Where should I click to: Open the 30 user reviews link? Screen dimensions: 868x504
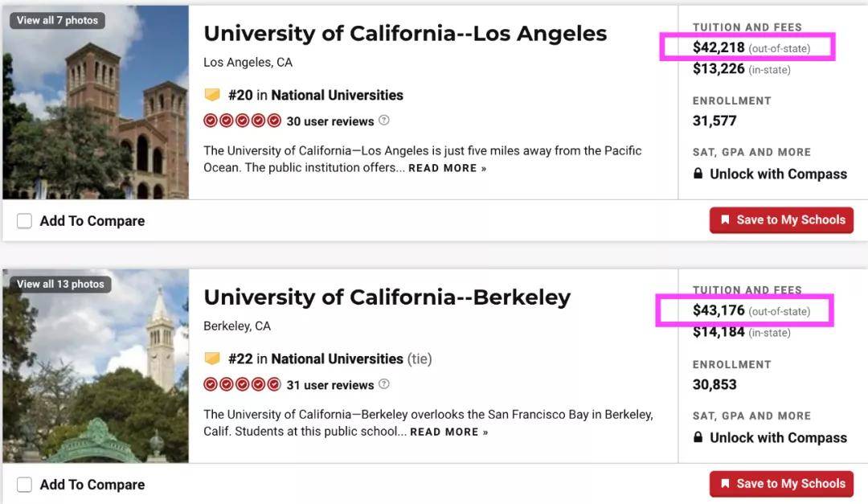tap(330, 121)
